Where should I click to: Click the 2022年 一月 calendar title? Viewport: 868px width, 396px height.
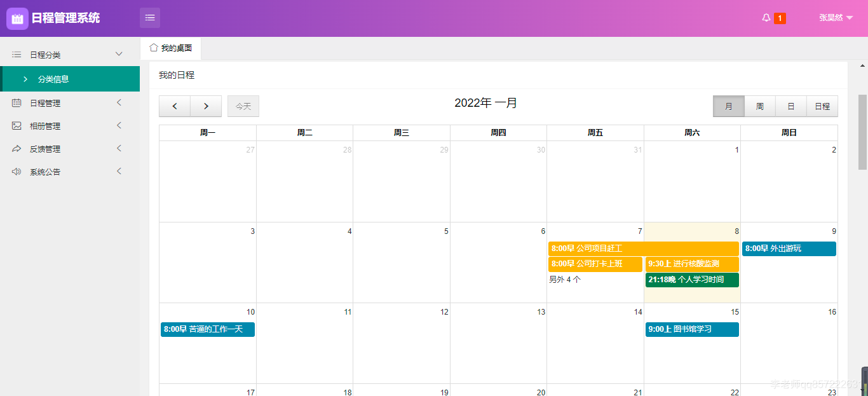486,103
